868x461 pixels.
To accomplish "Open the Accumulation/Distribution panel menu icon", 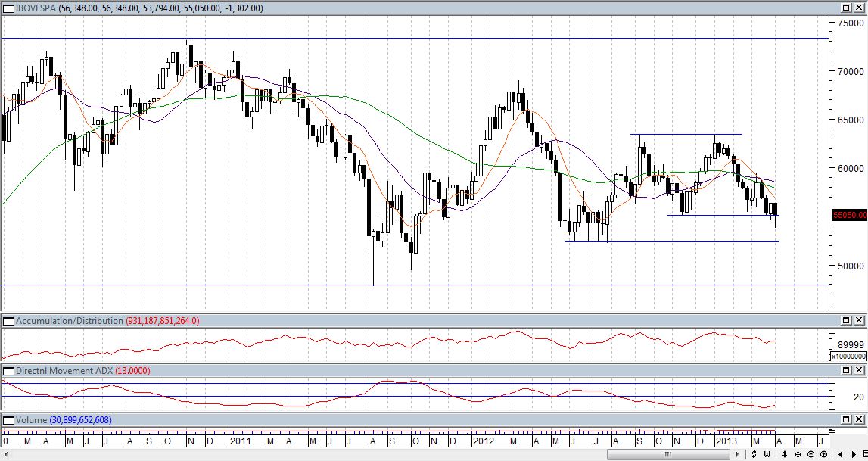I will click(8, 321).
